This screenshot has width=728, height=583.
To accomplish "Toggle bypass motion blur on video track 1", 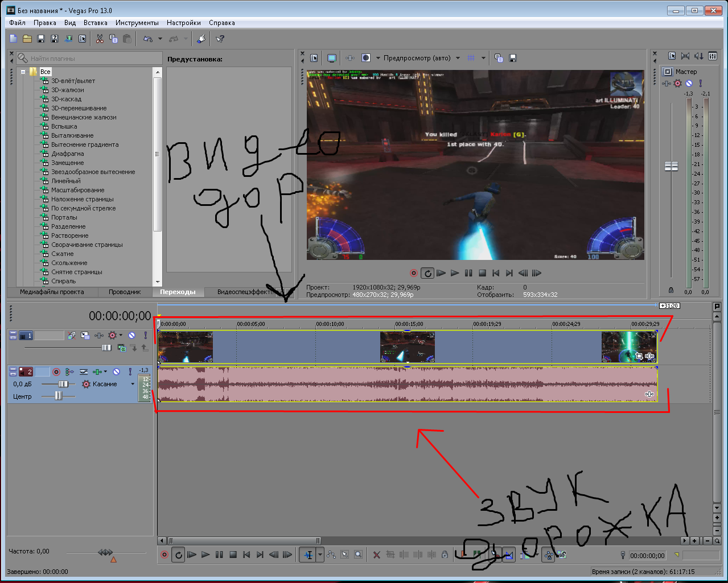I will pos(72,336).
